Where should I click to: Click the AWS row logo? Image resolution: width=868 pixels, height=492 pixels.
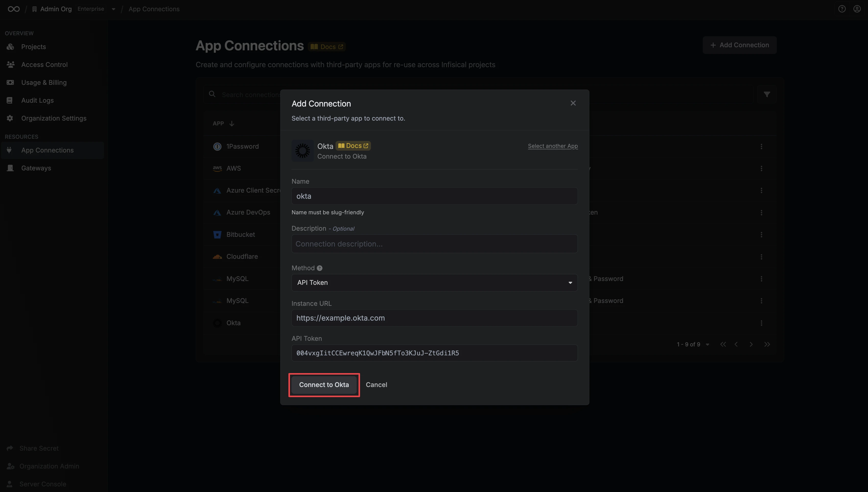(217, 168)
